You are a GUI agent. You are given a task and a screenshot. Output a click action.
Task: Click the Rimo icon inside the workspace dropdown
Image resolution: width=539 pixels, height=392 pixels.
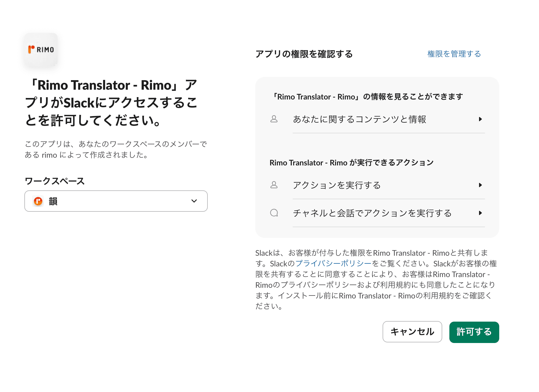click(x=37, y=201)
